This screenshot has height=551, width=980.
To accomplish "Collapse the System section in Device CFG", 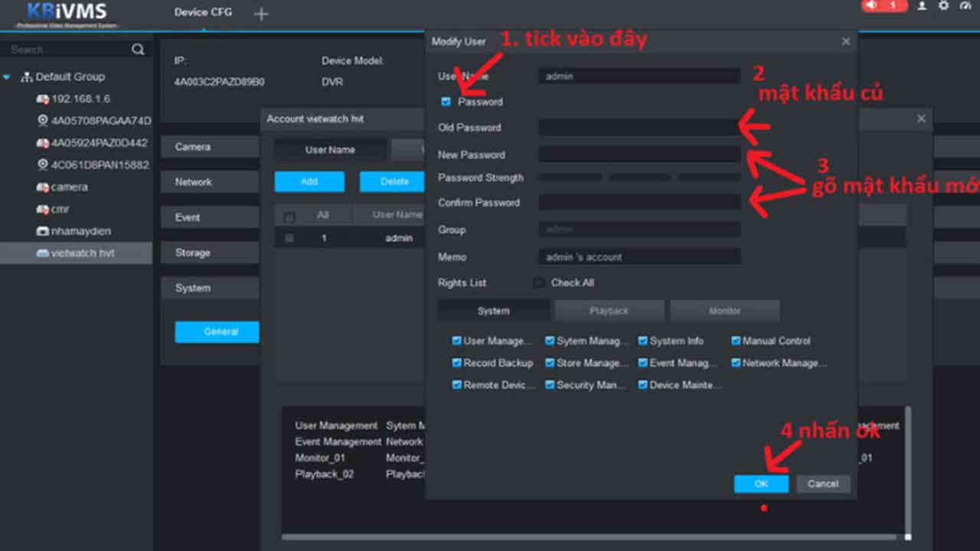I will point(211,288).
